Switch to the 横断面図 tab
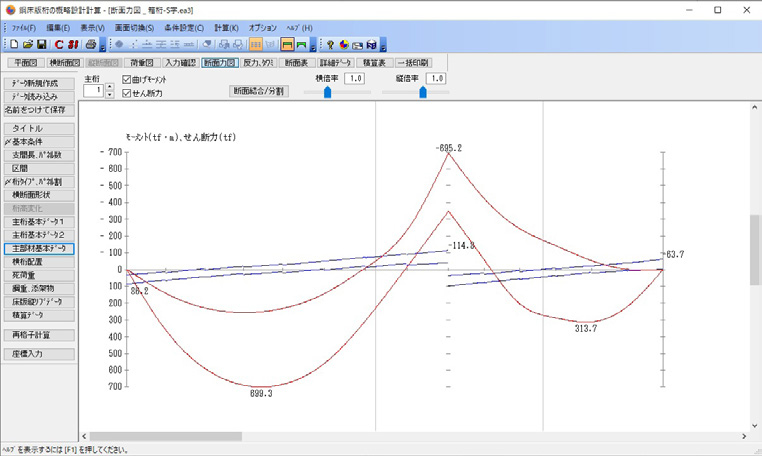 (x=65, y=63)
